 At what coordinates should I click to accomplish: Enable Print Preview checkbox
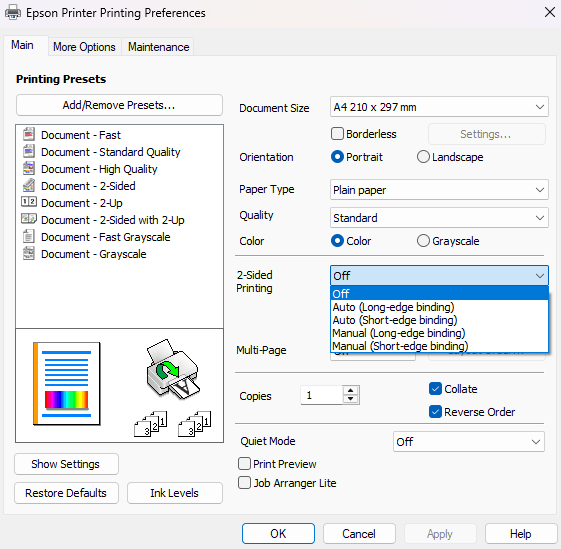[x=244, y=464]
